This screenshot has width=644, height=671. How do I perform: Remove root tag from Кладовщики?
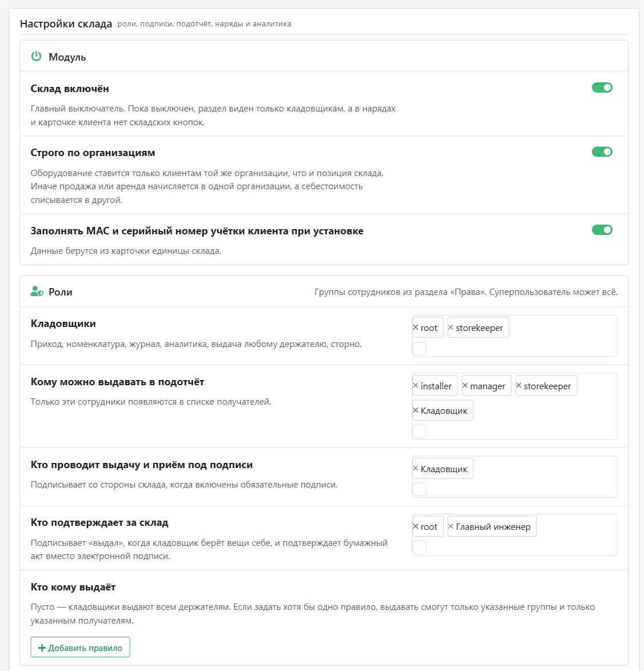(x=415, y=327)
